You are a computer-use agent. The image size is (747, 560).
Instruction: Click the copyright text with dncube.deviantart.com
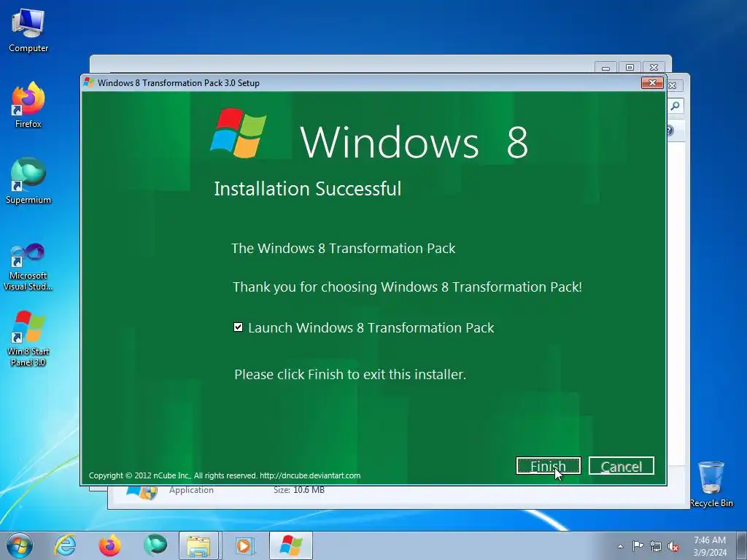coord(225,475)
